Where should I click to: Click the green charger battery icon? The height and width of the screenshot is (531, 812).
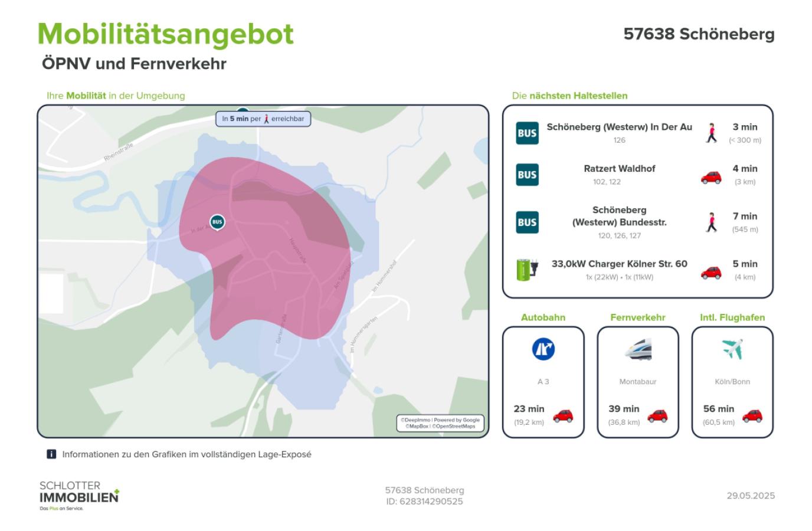click(526, 270)
